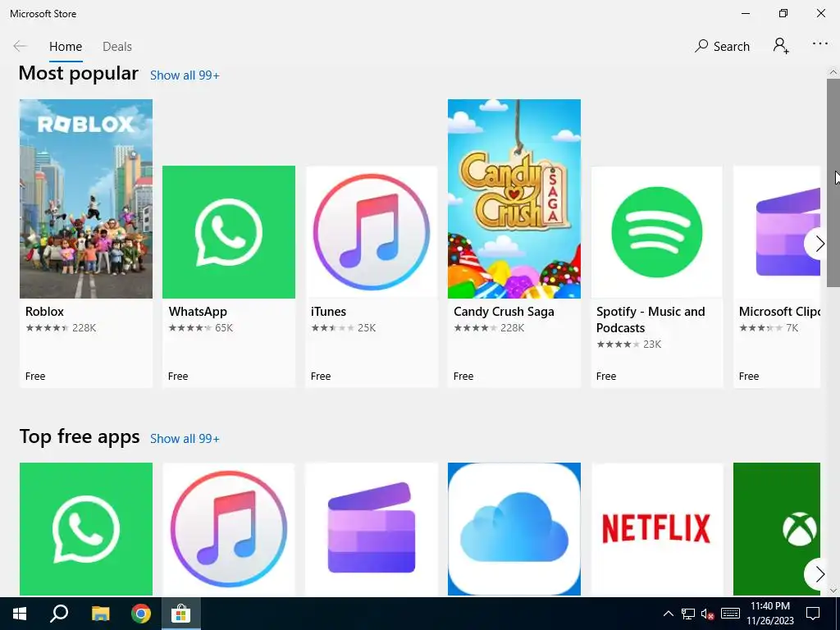Click the iTunes title in Most popular
840x630 pixels.
tap(328, 311)
